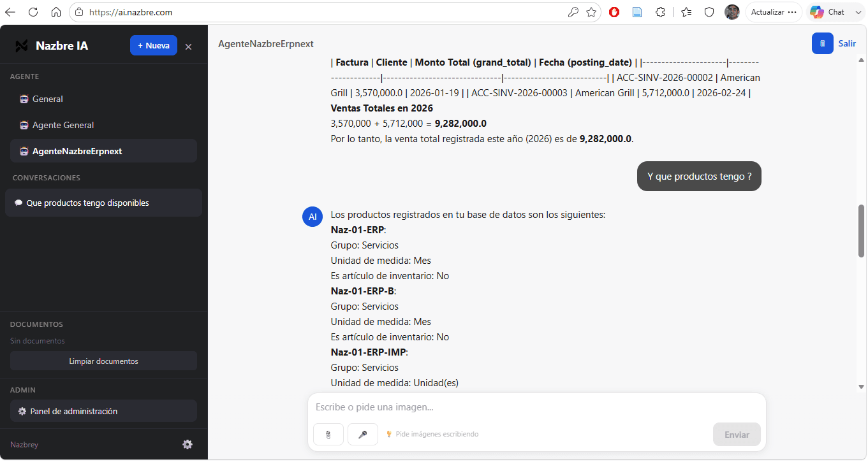Open Panel de administración
Viewport: 868px width, 462px height.
[x=103, y=411]
